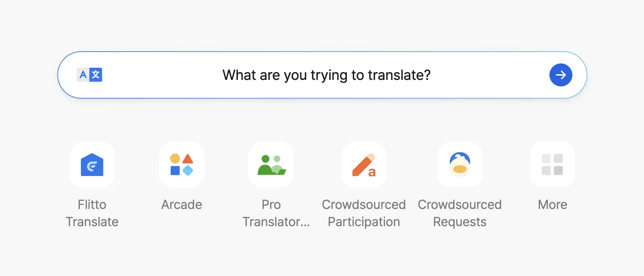Click the 'More' text label
This screenshot has width=644, height=276.
click(552, 205)
